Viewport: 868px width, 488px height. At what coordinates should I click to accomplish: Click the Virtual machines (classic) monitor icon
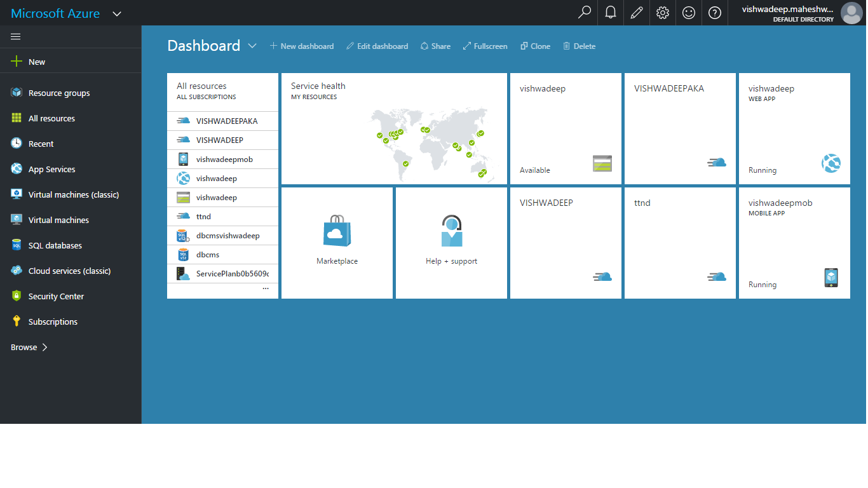17,194
